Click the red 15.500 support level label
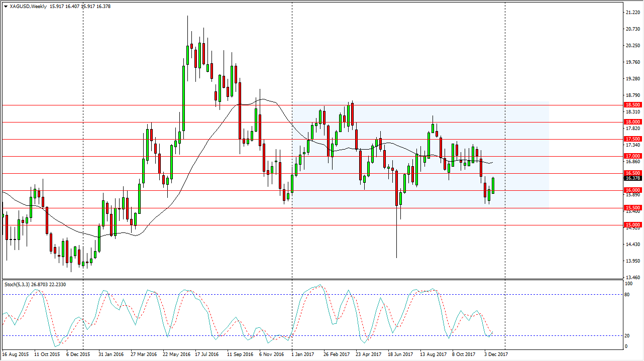 [x=632, y=208]
